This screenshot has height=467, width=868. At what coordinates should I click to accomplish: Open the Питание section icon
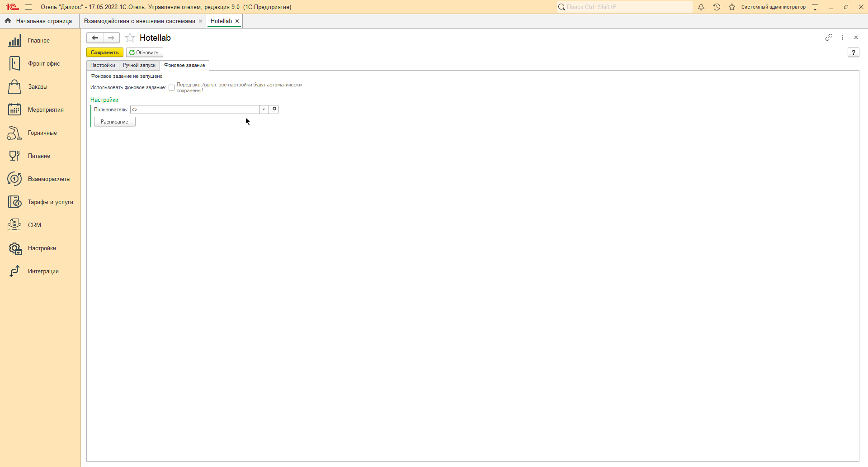pyautogui.click(x=14, y=156)
